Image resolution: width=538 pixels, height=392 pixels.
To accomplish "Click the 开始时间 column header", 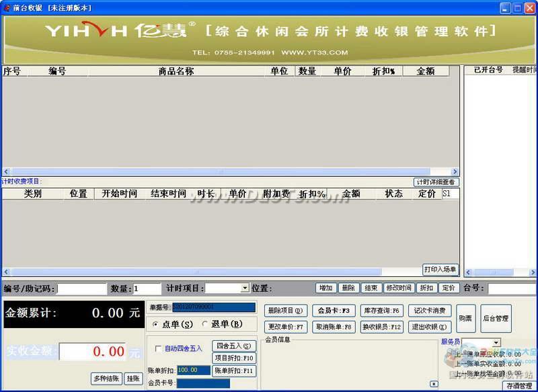I will 119,194.
